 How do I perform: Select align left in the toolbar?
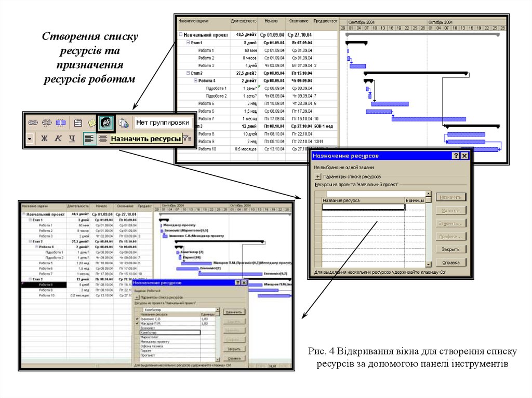coord(89,139)
